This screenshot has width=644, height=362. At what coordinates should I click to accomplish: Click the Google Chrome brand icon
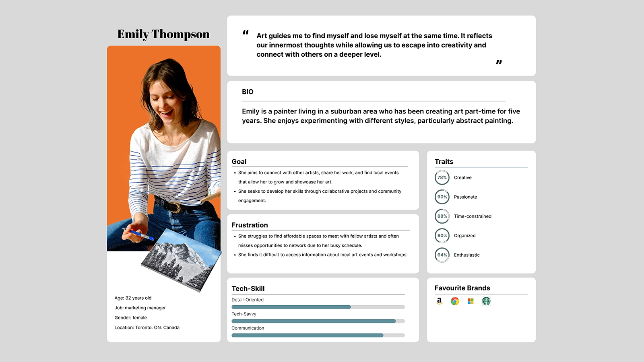pyautogui.click(x=455, y=301)
